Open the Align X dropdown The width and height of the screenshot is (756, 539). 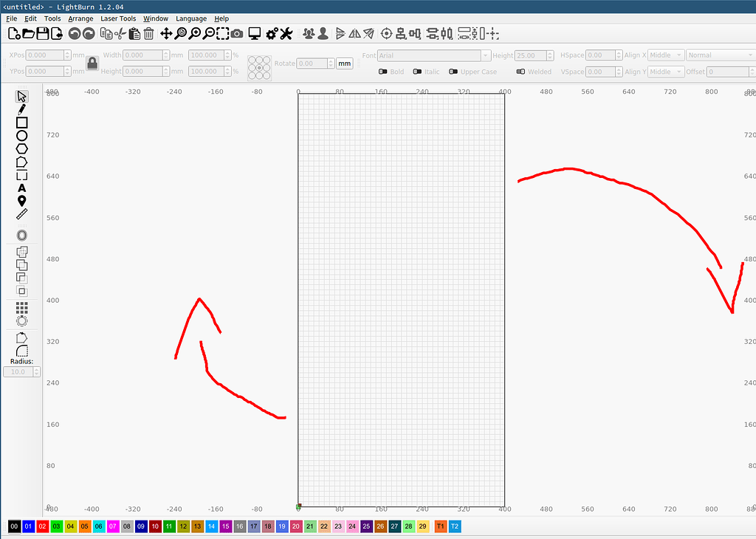664,55
